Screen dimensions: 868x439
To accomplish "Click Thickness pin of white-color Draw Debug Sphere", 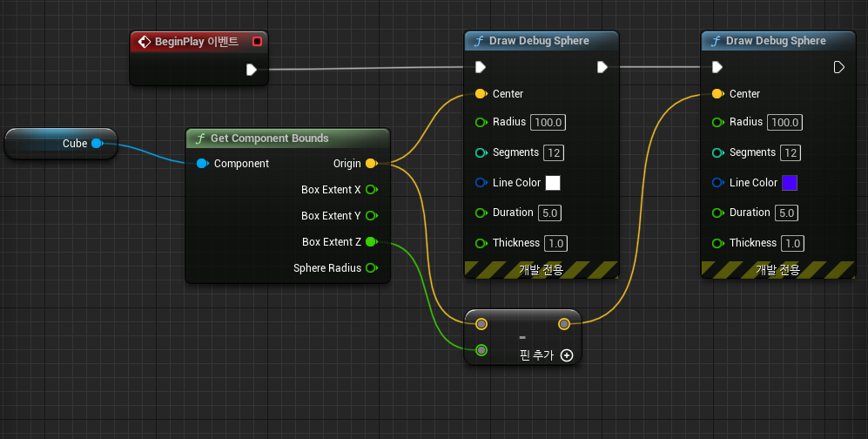I will (481, 243).
